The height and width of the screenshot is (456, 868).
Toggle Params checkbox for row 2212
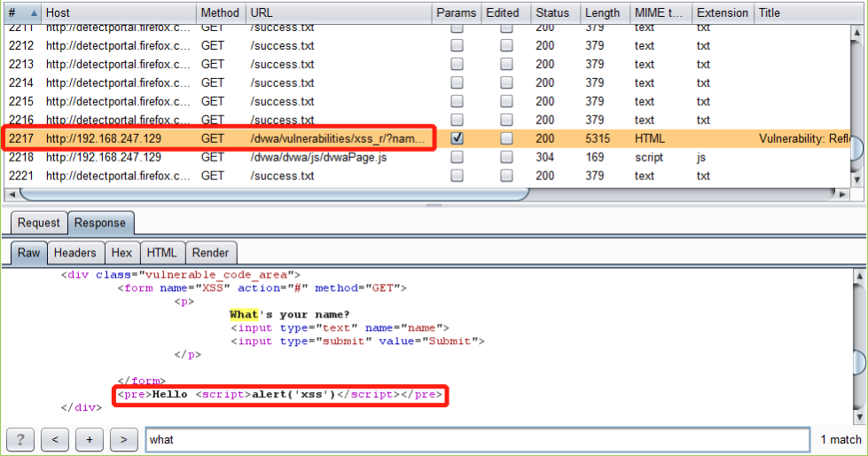[x=457, y=45]
